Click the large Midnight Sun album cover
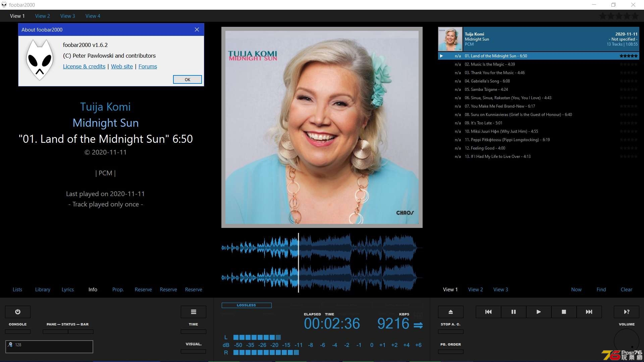 click(x=322, y=127)
